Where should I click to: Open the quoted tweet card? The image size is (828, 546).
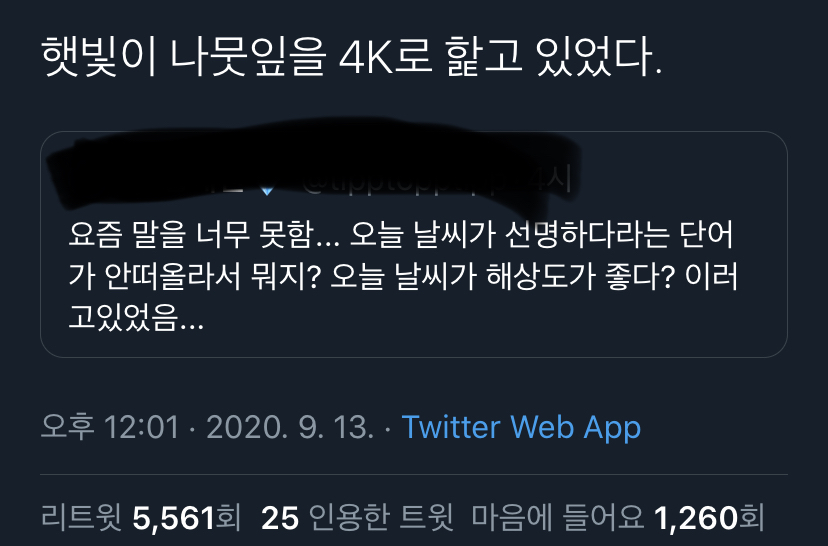tap(414, 244)
